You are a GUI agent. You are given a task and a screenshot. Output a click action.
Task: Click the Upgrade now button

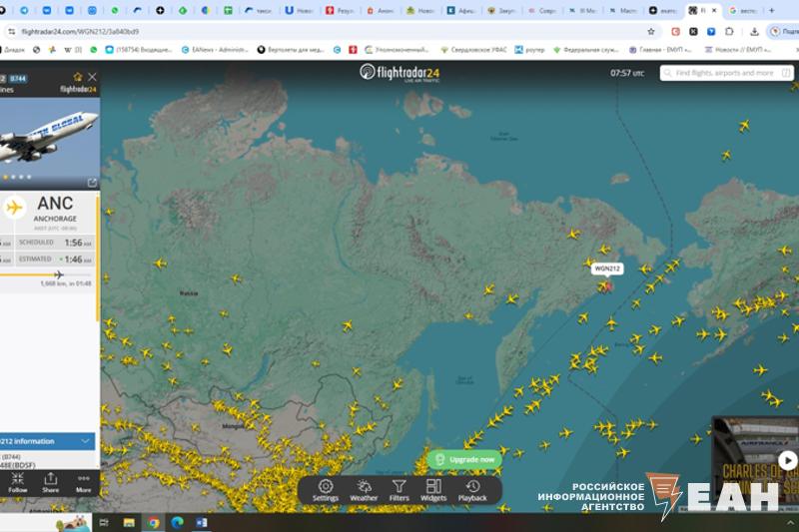pos(464,459)
